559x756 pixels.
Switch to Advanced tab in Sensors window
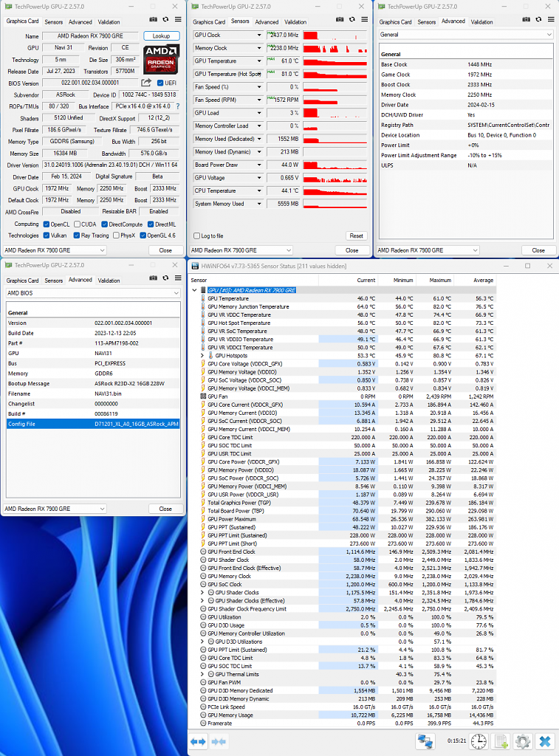coord(267,22)
